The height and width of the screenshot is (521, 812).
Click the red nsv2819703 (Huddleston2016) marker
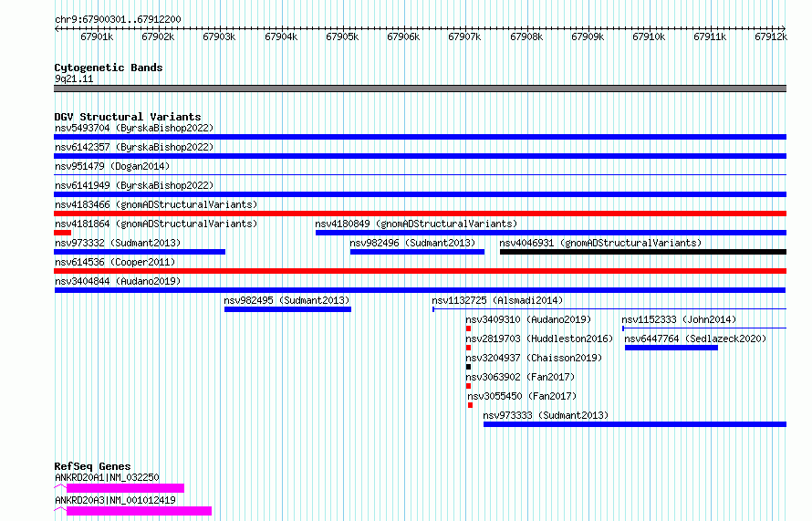click(469, 348)
